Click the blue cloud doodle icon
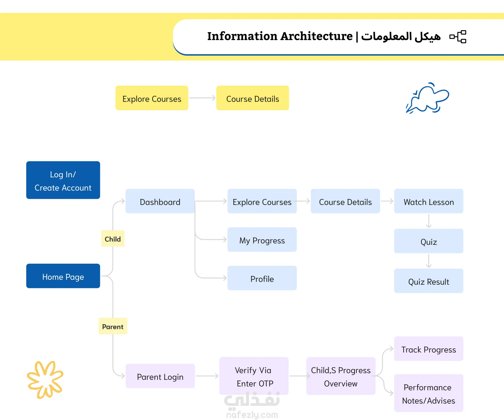 click(x=427, y=98)
